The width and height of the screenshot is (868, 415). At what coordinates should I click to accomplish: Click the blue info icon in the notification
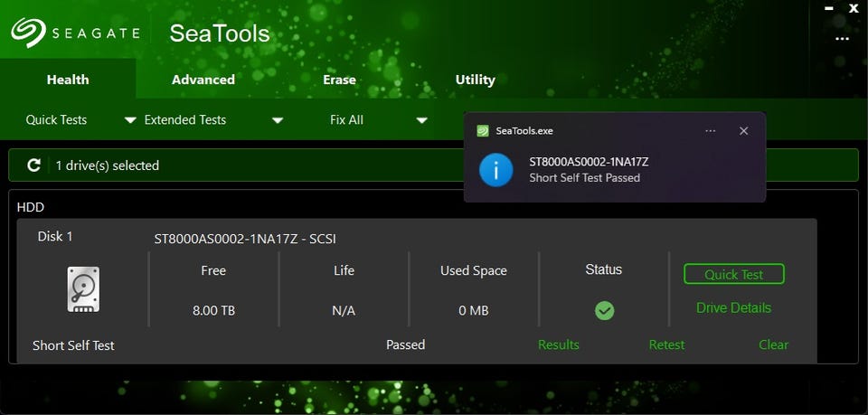496,170
